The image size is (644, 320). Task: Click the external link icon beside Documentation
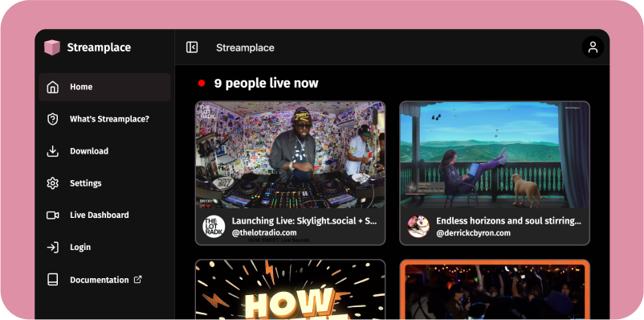pyautogui.click(x=138, y=279)
